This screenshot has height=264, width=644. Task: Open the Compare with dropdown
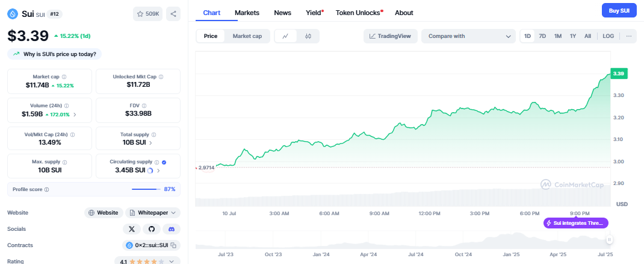468,36
